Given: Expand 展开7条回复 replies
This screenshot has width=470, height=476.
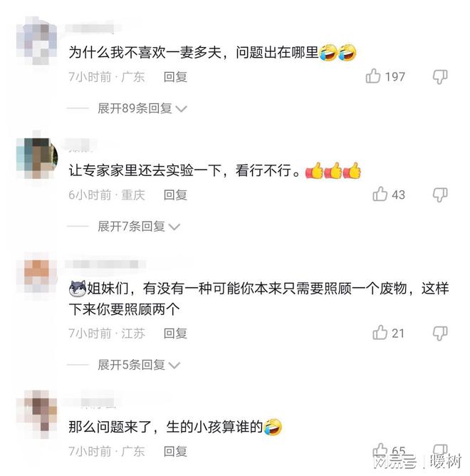Looking at the screenshot, I should tap(139, 227).
